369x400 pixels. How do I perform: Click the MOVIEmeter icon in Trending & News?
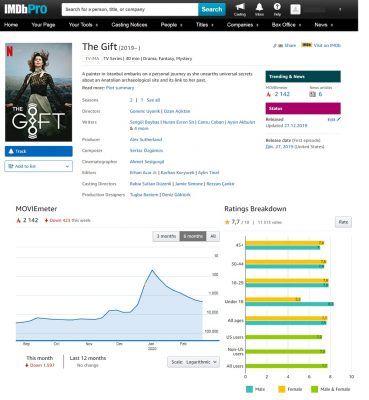(268, 94)
